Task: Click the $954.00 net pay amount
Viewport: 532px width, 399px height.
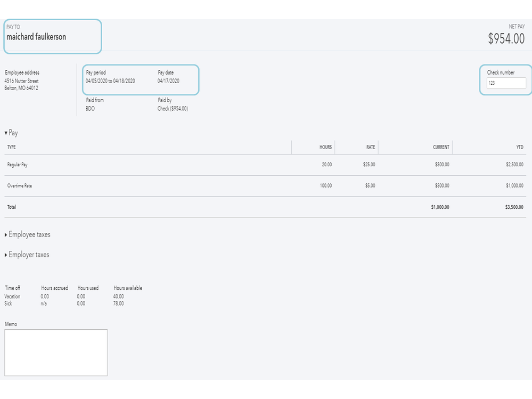Action: [506, 39]
